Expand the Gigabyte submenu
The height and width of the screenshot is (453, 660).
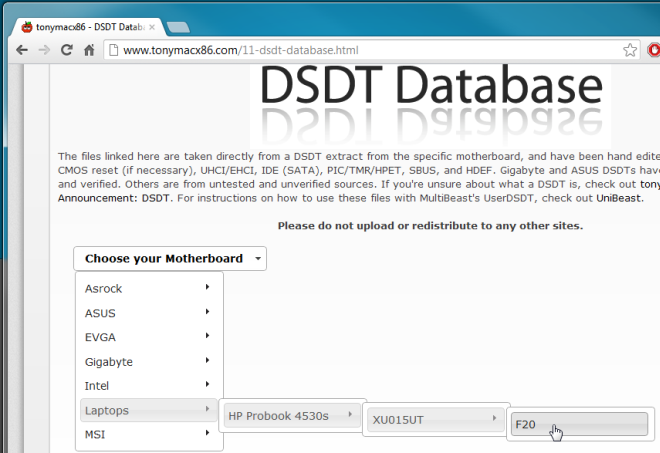(148, 361)
